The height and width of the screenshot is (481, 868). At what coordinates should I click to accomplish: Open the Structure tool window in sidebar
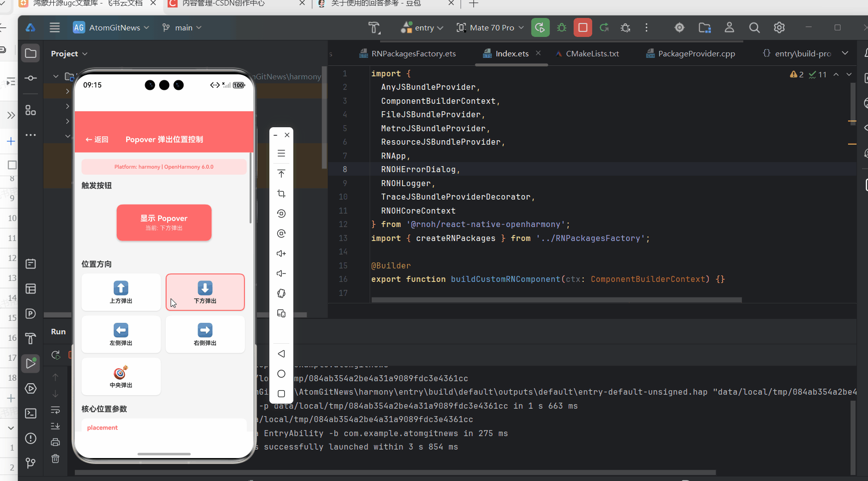tap(30, 110)
